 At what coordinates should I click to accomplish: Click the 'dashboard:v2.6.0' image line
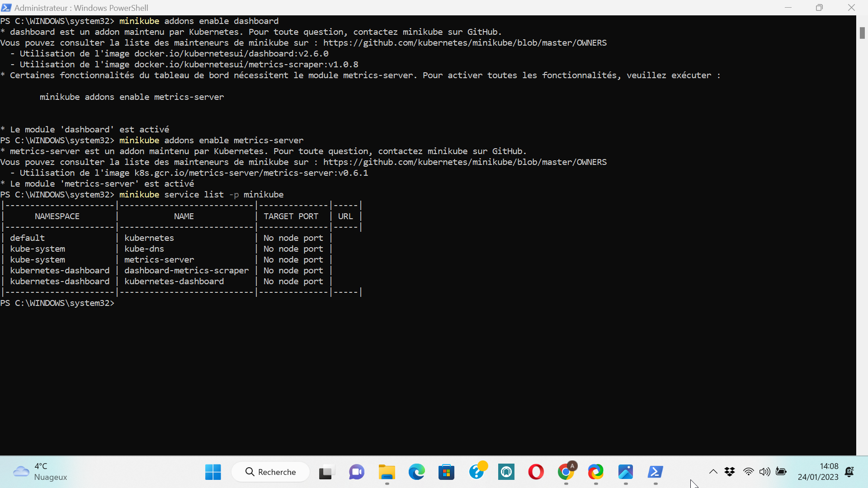tap(170, 54)
